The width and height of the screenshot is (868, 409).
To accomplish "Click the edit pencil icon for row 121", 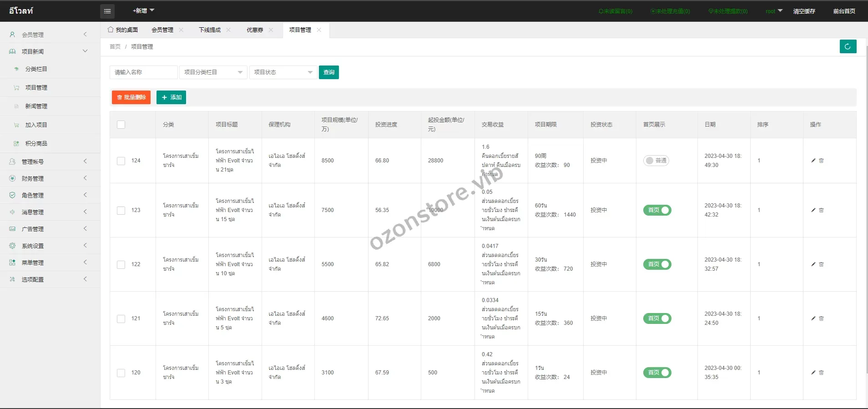I will click(x=813, y=318).
